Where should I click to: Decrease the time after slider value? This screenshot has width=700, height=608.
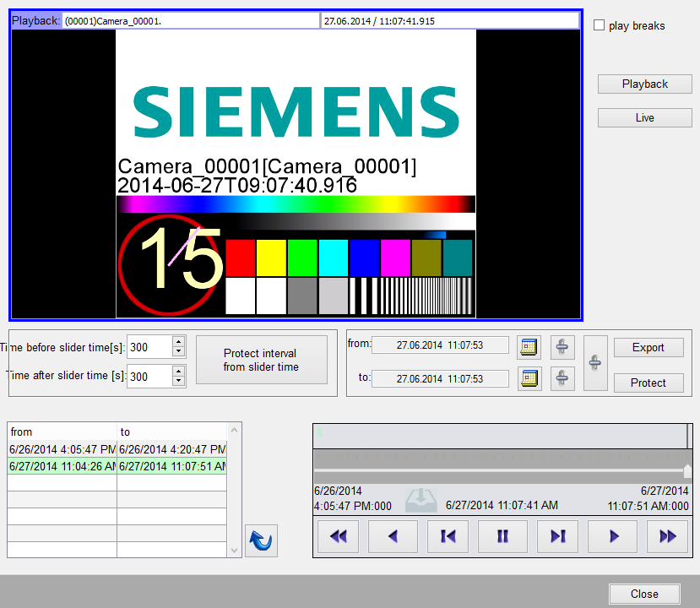coord(178,381)
